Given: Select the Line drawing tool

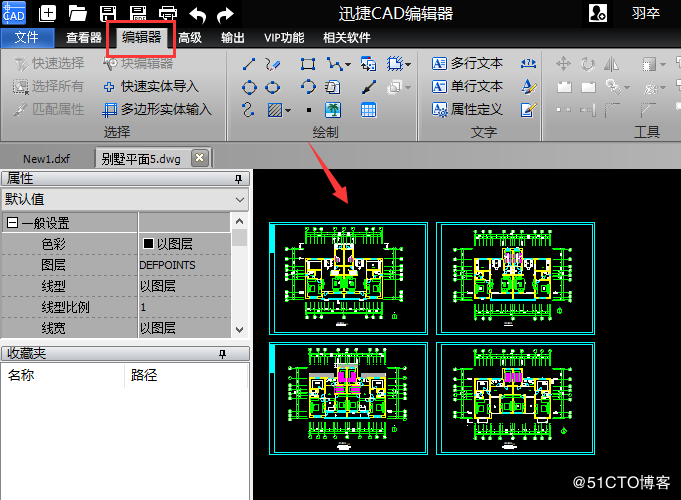Looking at the screenshot, I should point(249,64).
